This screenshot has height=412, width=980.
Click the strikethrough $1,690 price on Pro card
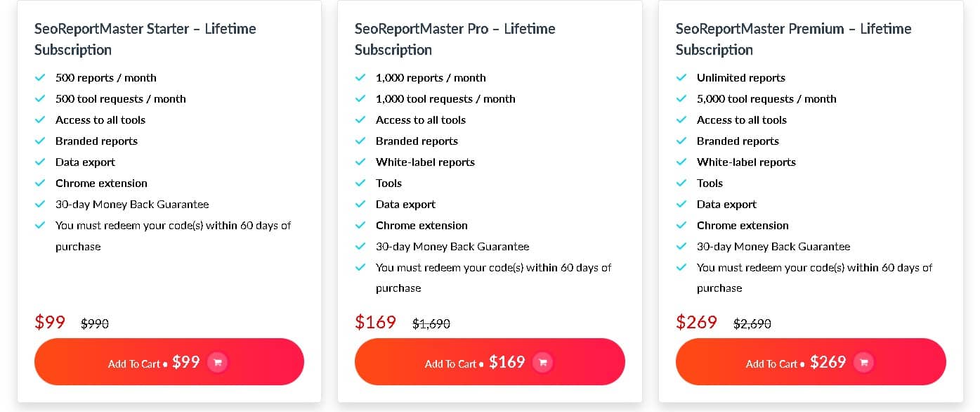[x=431, y=324]
